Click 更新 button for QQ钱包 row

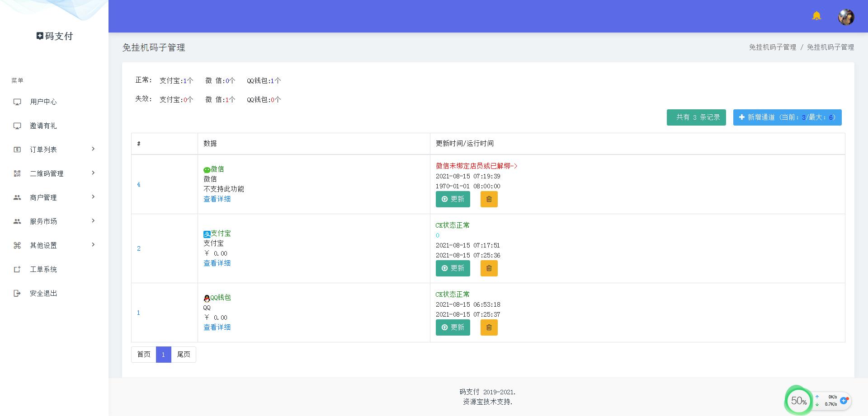tap(453, 327)
